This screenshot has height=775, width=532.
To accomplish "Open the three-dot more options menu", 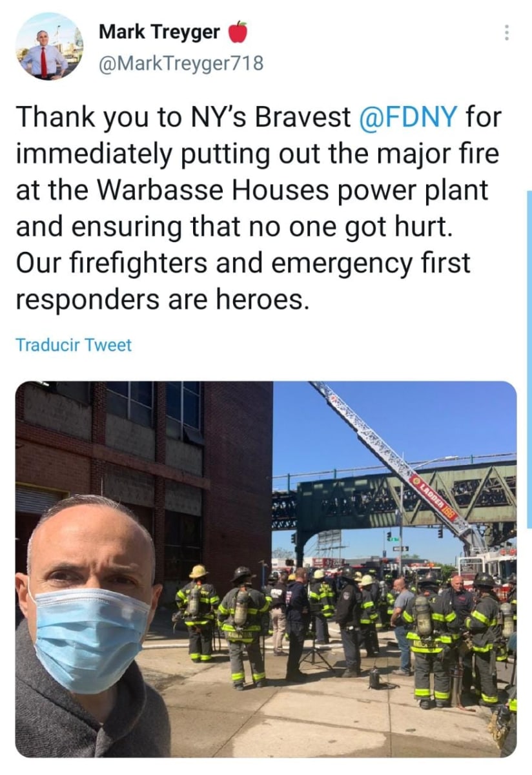I will pos(507,33).
